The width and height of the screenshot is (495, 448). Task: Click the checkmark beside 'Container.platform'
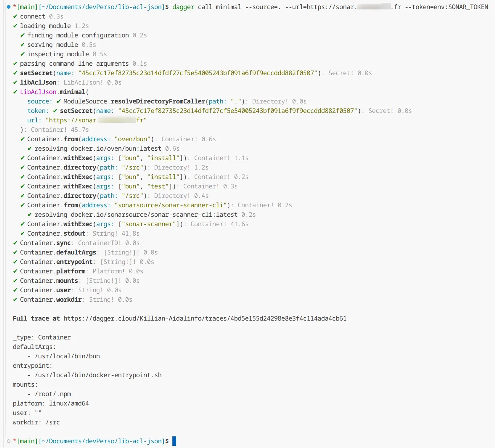15,271
